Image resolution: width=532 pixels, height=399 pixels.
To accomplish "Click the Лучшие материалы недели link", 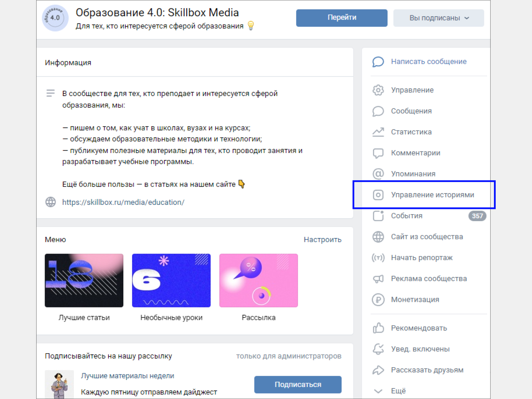I will tap(127, 376).
